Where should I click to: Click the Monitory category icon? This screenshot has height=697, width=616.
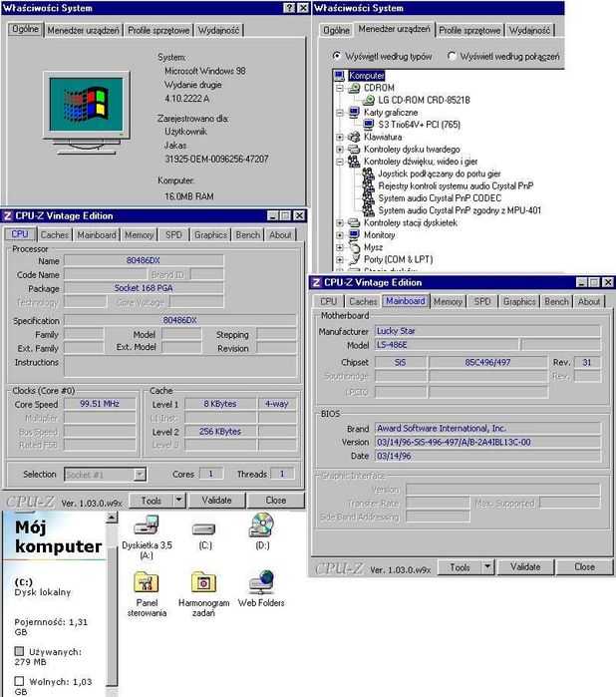(x=354, y=234)
